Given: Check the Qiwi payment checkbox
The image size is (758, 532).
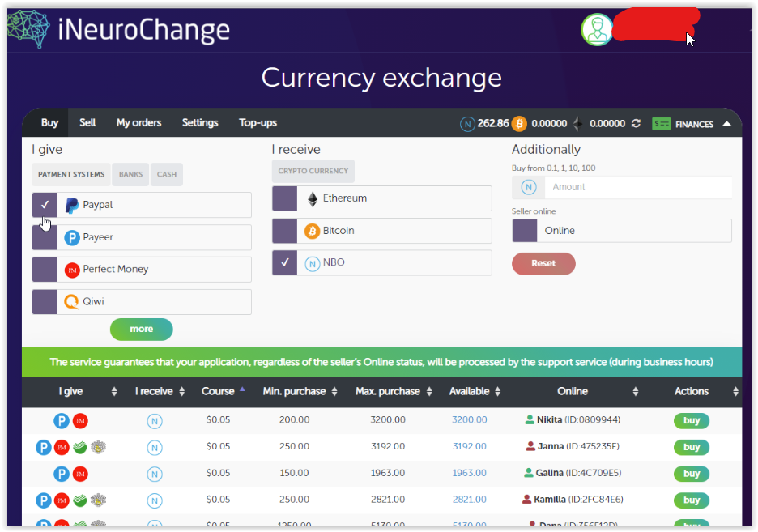Looking at the screenshot, I should tap(45, 301).
